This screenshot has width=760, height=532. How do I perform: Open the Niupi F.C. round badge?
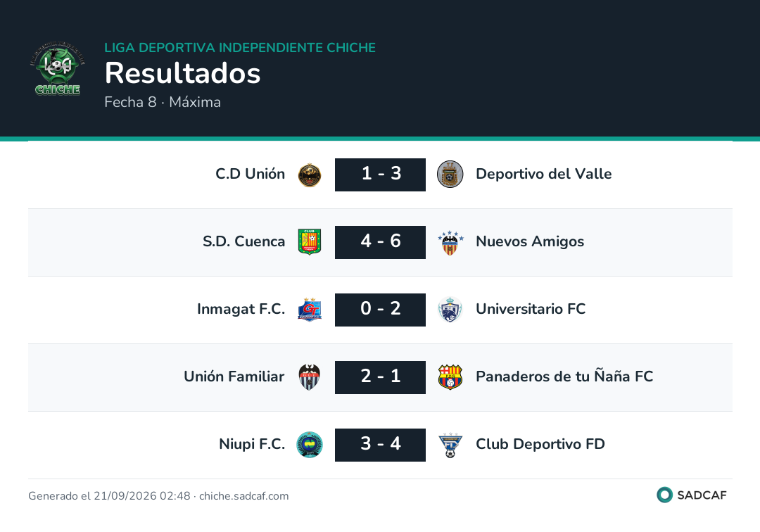tap(309, 445)
